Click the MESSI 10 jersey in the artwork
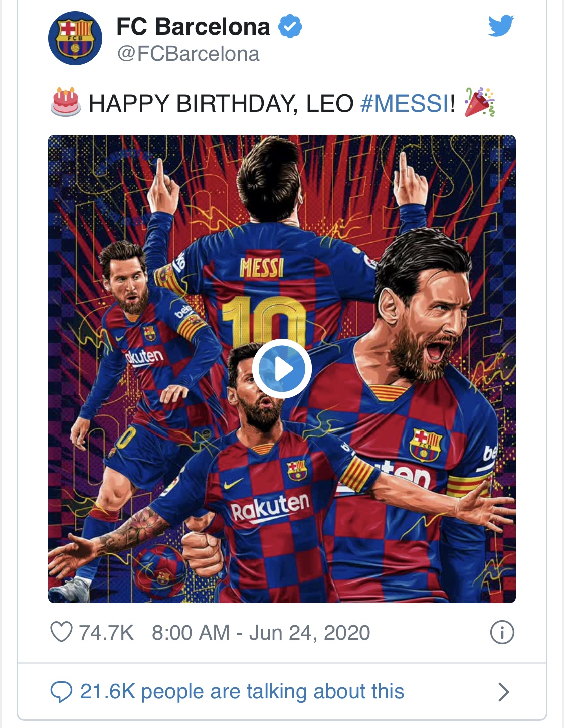The width and height of the screenshot is (564, 728). (263, 296)
